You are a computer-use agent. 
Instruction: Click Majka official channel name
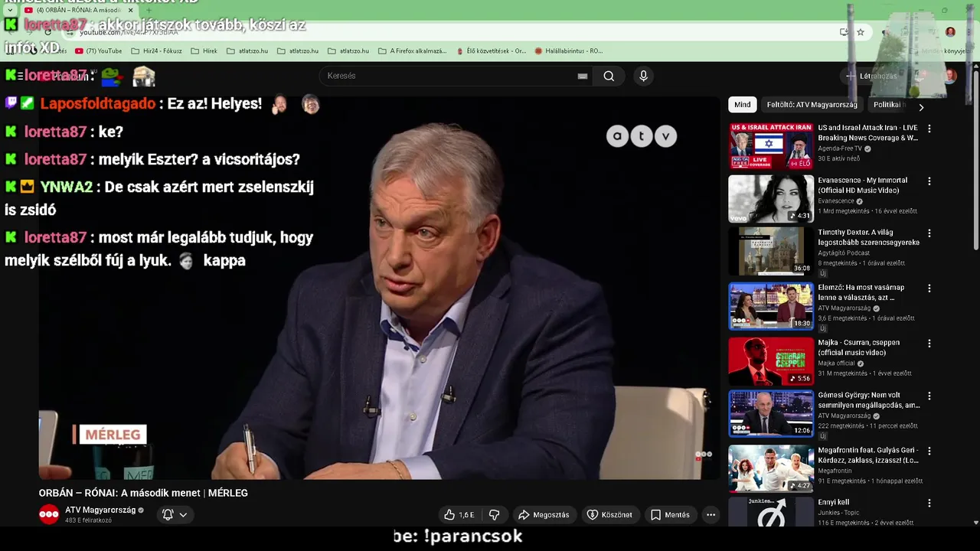(838, 363)
